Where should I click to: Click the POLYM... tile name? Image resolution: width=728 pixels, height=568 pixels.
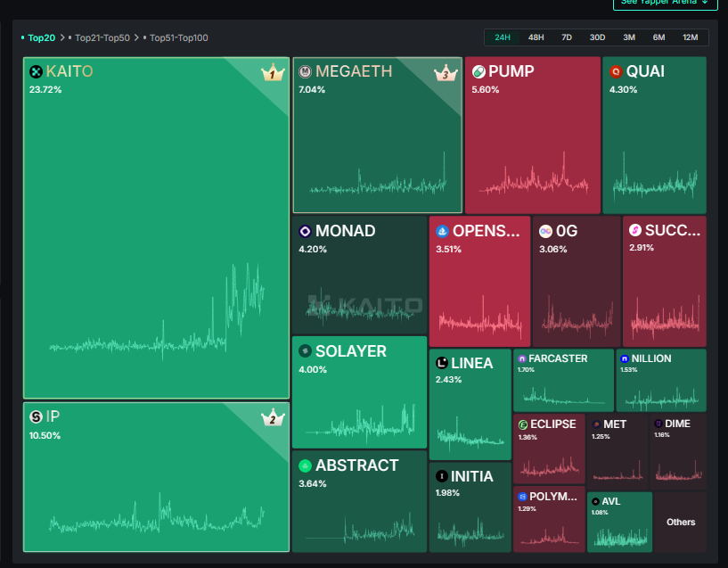(553, 497)
